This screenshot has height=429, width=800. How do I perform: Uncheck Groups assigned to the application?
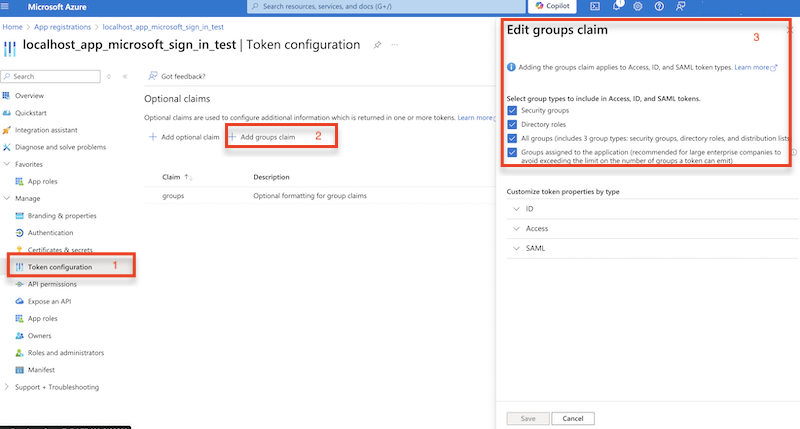[x=512, y=152]
